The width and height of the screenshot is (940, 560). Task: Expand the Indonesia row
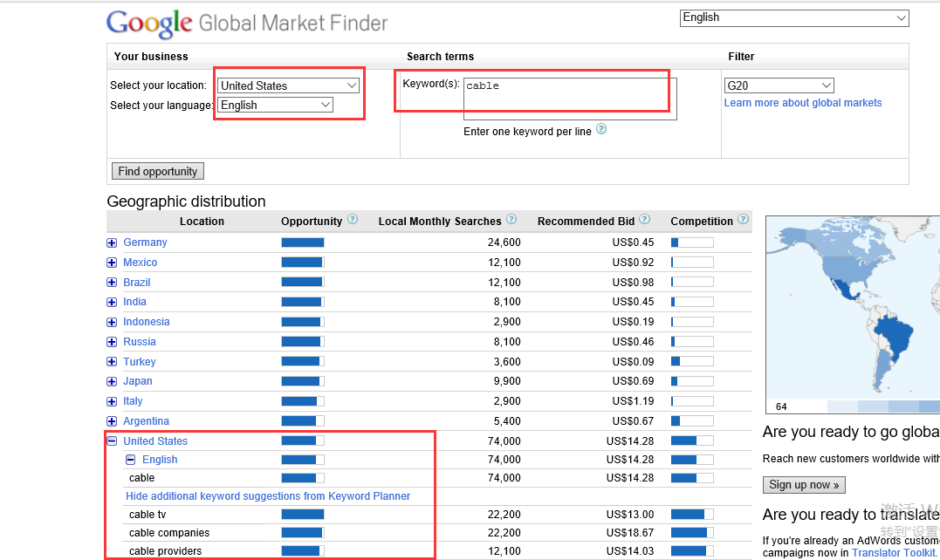pyautogui.click(x=112, y=322)
